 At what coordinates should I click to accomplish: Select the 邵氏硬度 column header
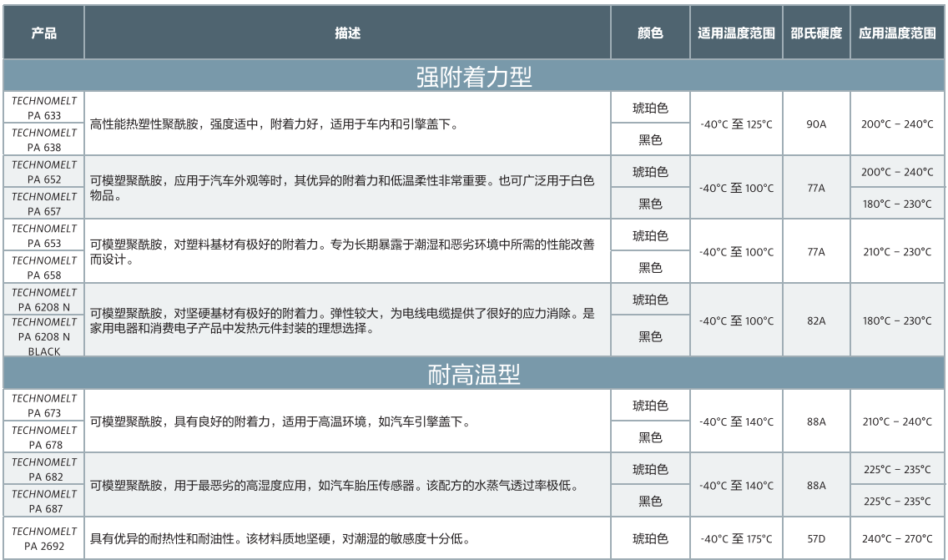tap(816, 33)
